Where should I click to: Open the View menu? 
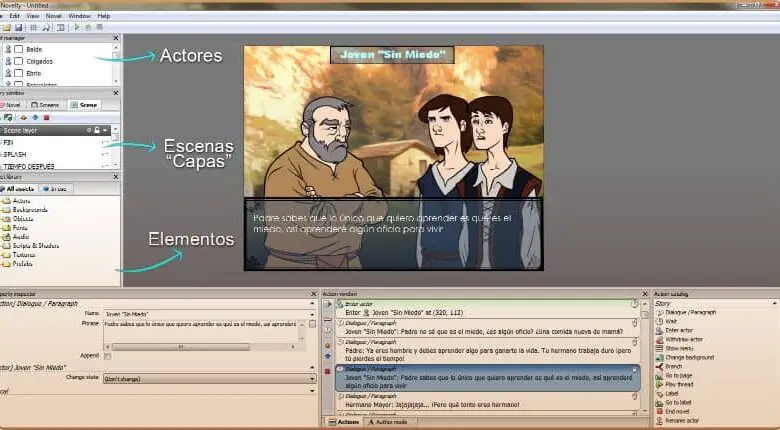point(33,16)
